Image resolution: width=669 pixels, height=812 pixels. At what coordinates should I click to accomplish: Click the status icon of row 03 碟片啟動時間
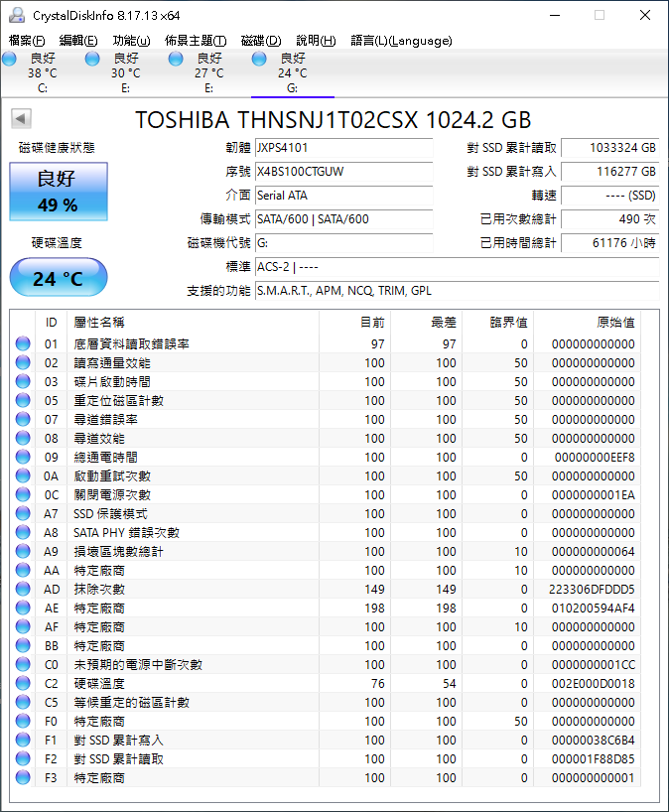coord(23,381)
